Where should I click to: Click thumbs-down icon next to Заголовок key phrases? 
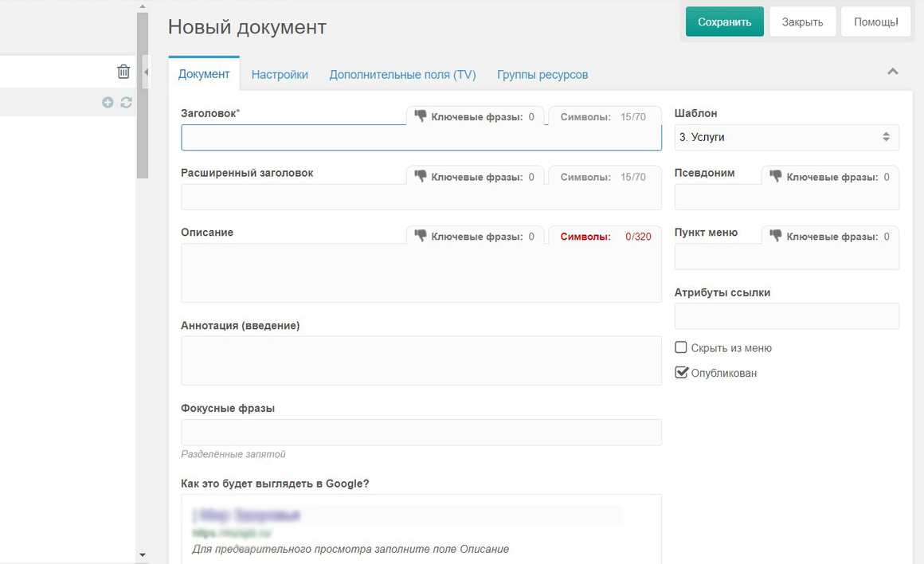[421, 116]
